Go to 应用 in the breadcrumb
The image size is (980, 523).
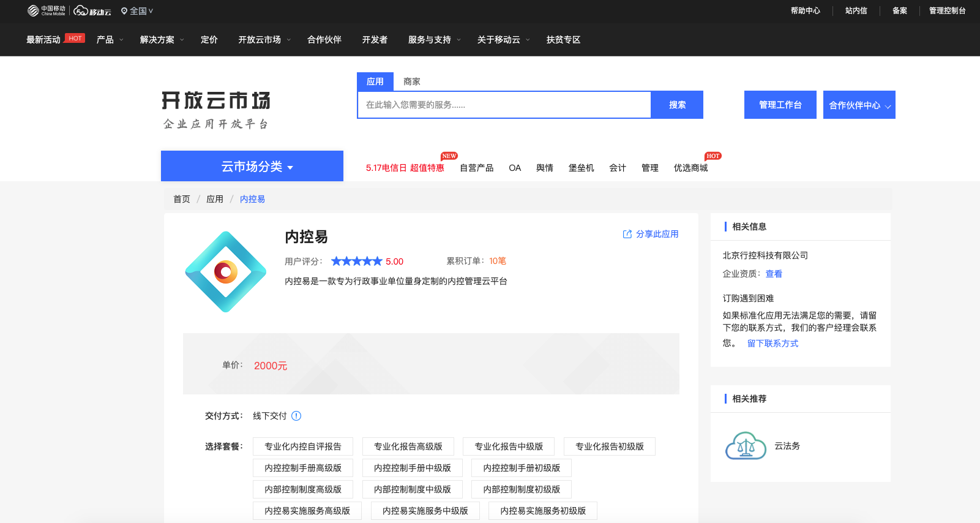coord(215,199)
